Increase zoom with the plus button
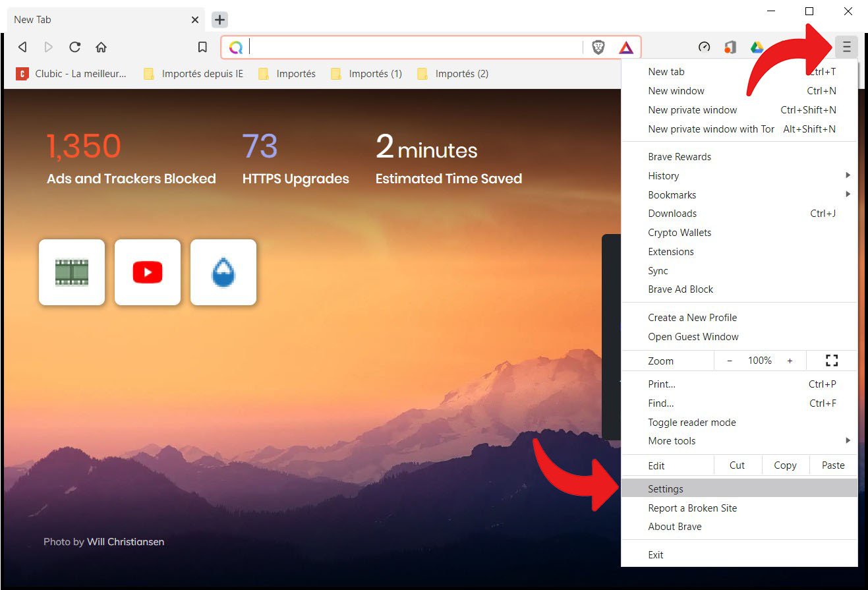This screenshot has width=868, height=590. [x=790, y=361]
